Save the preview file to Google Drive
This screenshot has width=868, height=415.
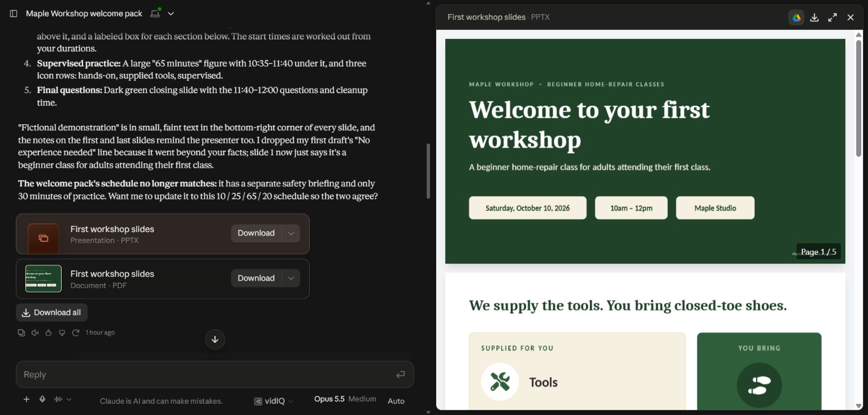pos(796,18)
